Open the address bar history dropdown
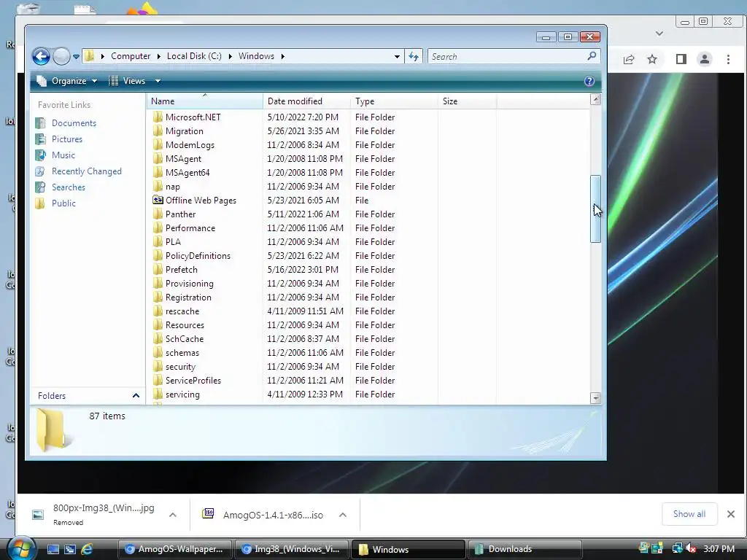This screenshot has height=560, width=747. click(x=397, y=57)
